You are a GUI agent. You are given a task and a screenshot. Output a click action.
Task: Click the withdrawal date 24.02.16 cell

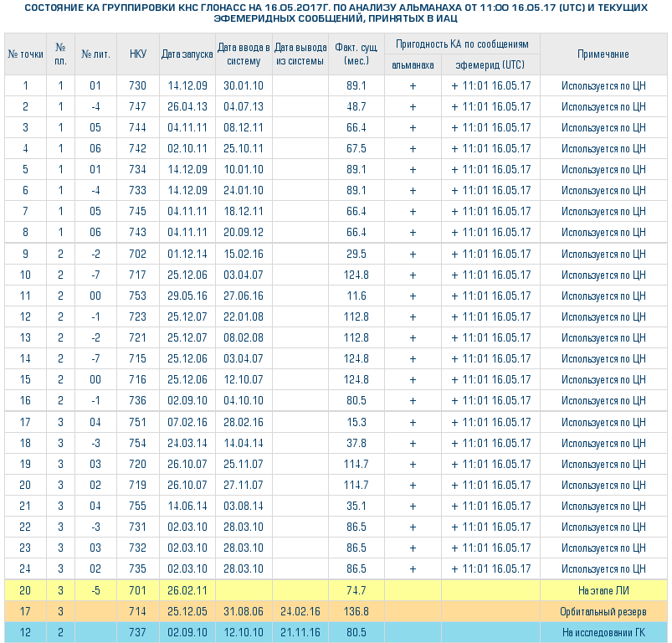click(x=300, y=611)
